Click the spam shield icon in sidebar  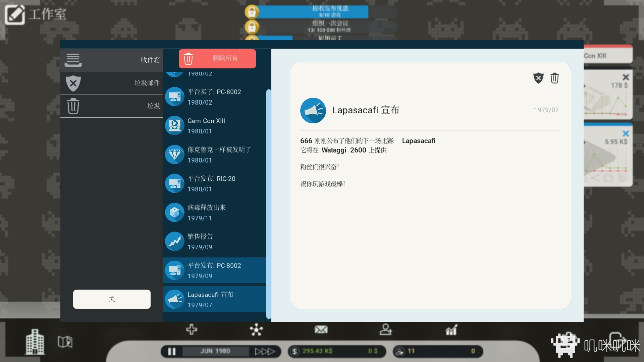73,83
